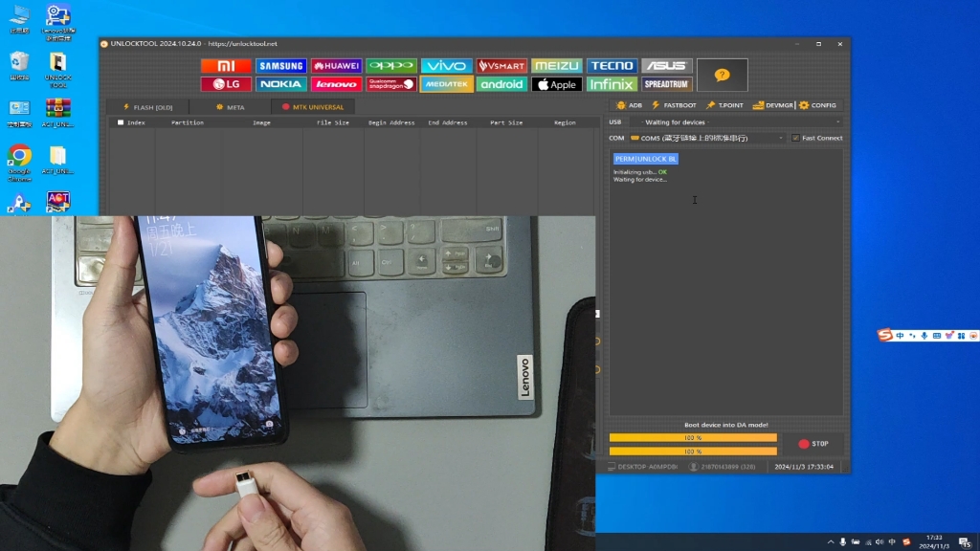Choose the Tecno brand button
980x551 pixels.
pos(612,66)
